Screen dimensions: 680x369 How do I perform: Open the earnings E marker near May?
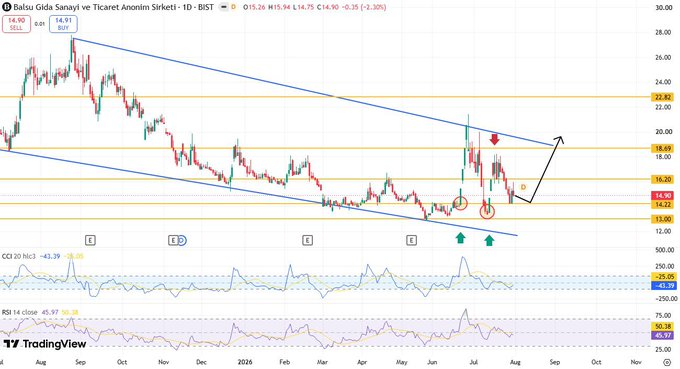[x=412, y=240]
